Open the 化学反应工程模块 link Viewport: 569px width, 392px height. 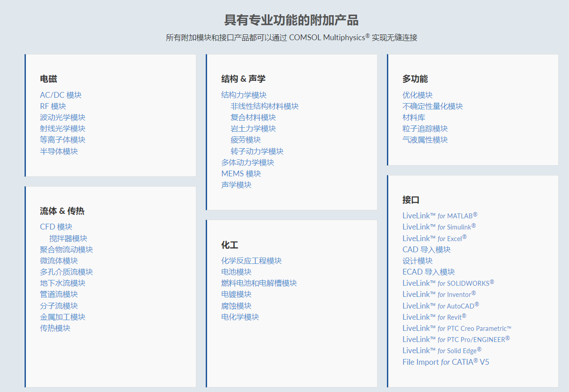[x=252, y=261]
